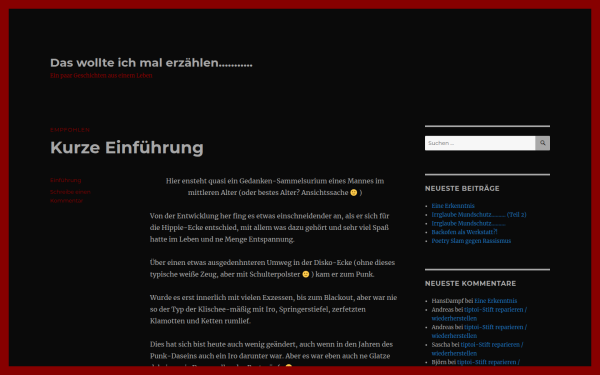
Task: Open tiptoi-Stift link in Björn's comment
Action: tap(488, 362)
